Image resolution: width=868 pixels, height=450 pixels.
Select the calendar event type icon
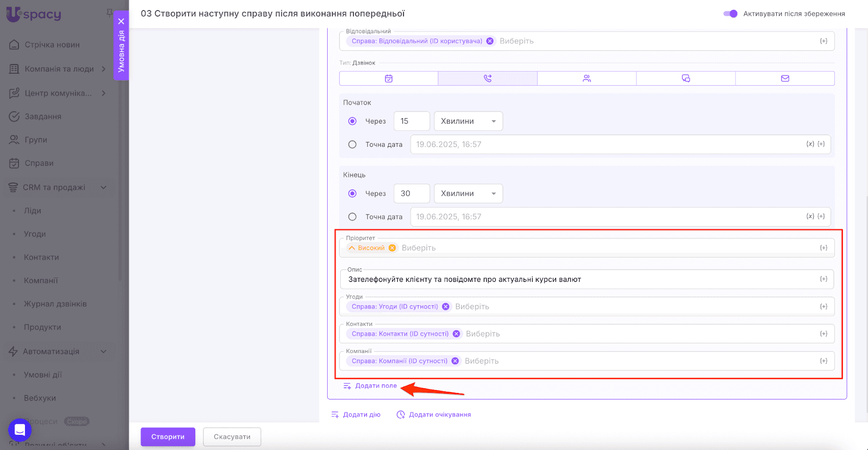click(388, 79)
